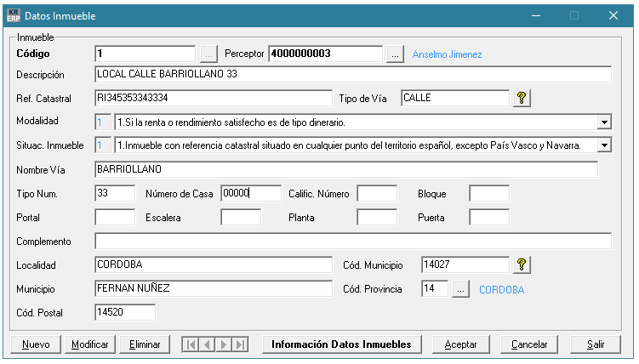
Task: Go to the next record
Action: click(224, 344)
